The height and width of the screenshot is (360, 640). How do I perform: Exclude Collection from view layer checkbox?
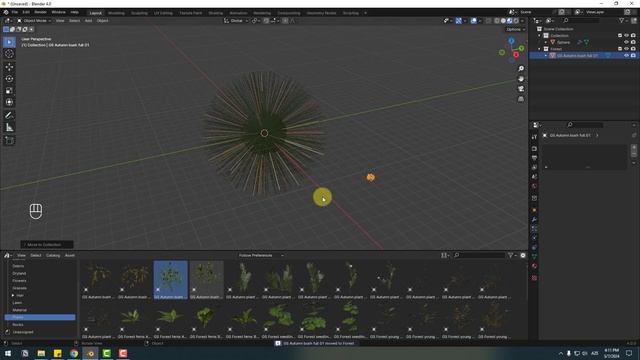[x=620, y=36]
